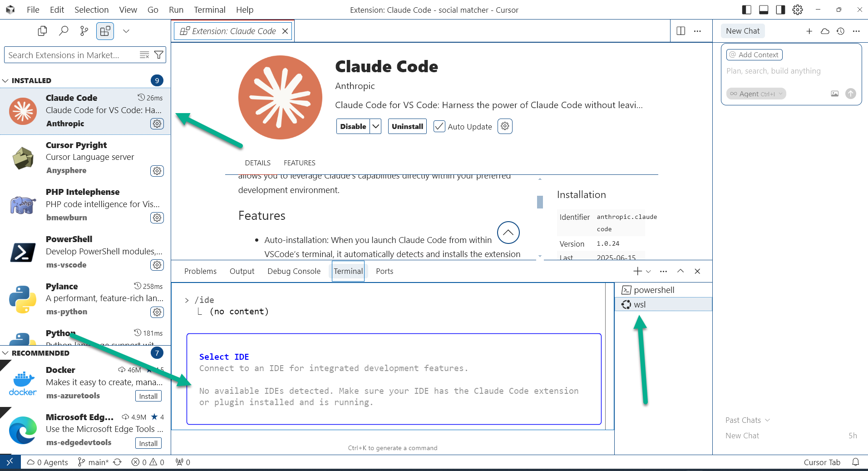
Task: Attach an image to chat
Action: [x=834, y=94]
